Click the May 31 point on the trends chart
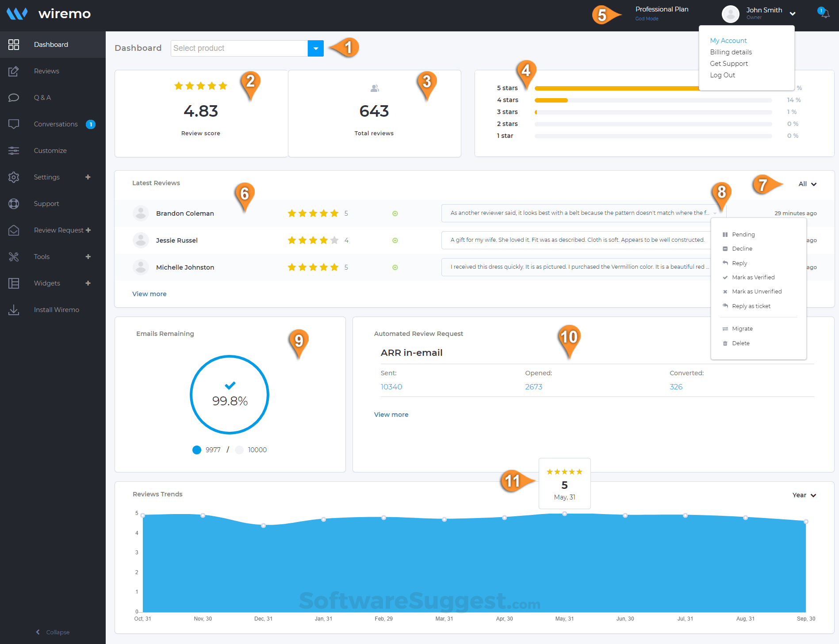This screenshot has width=839, height=644. click(x=564, y=514)
